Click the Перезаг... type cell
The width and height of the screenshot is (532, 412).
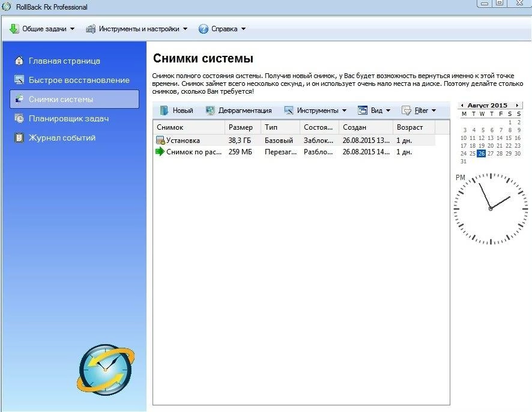coord(280,152)
